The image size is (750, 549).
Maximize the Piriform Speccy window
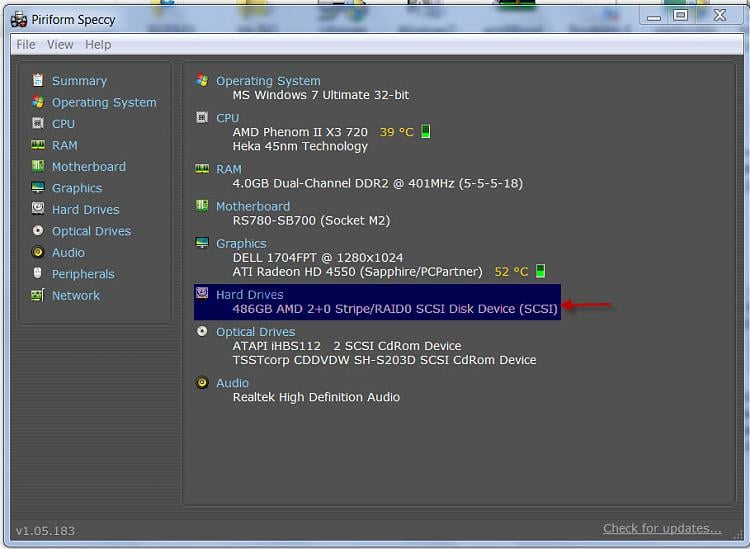[681, 16]
